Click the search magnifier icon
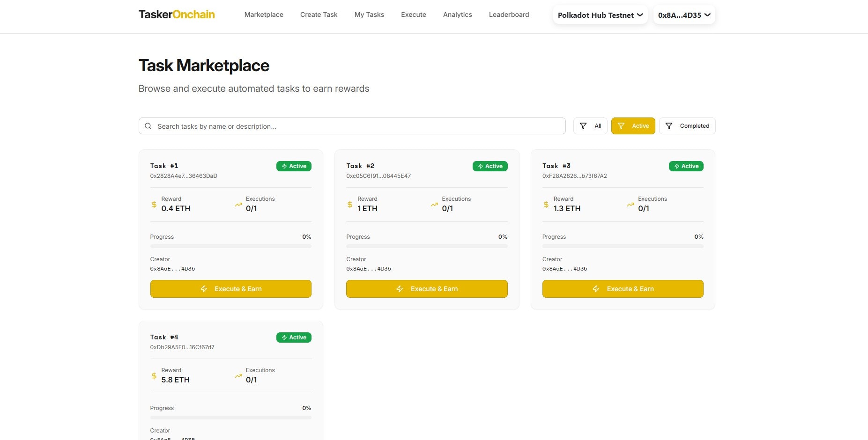Image resolution: width=868 pixels, height=440 pixels. point(148,126)
